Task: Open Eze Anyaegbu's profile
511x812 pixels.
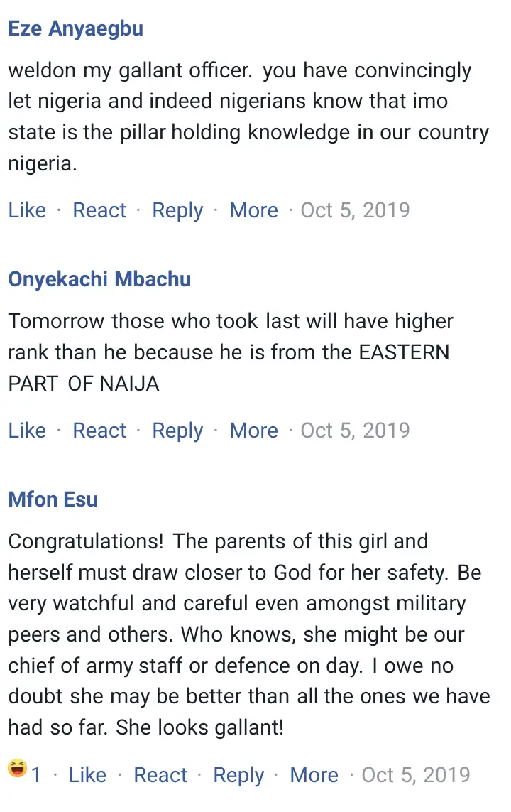Action: click(x=75, y=28)
